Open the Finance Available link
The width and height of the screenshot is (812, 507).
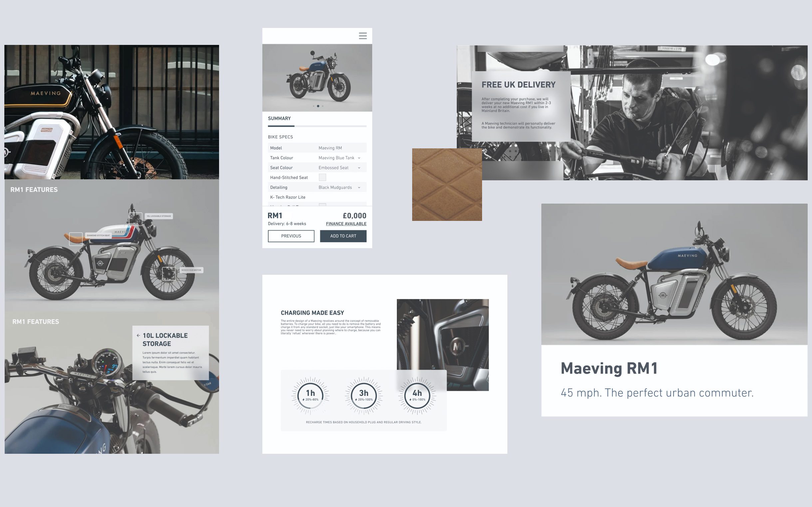346,224
